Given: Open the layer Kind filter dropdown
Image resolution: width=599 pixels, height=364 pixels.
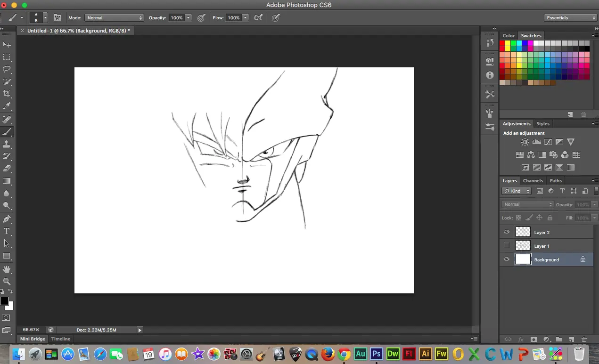Looking at the screenshot, I should coord(517,191).
